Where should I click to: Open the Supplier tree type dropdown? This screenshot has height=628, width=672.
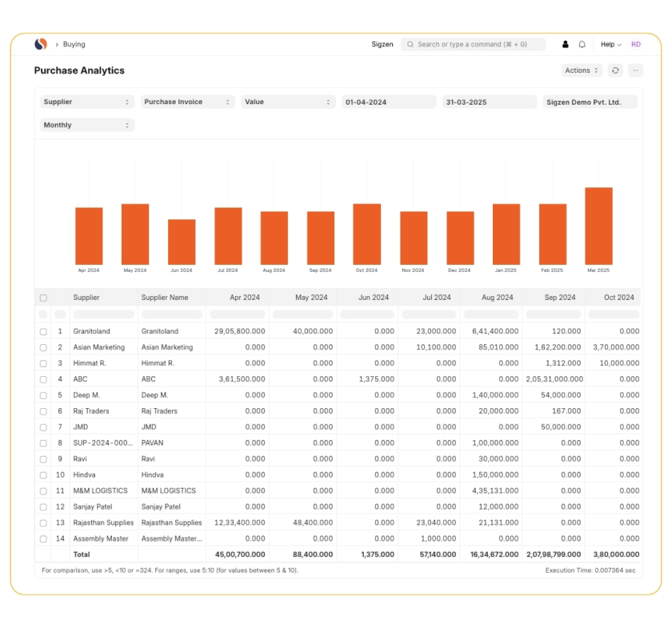pyautogui.click(x=86, y=102)
